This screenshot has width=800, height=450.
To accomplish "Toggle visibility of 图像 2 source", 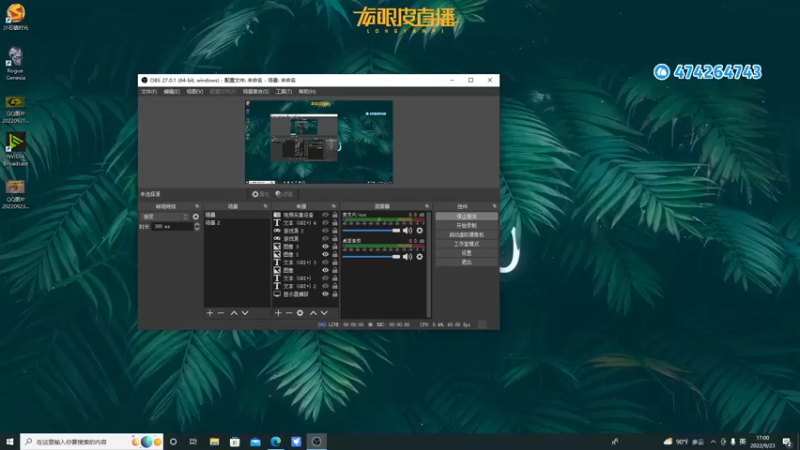I will point(325,254).
